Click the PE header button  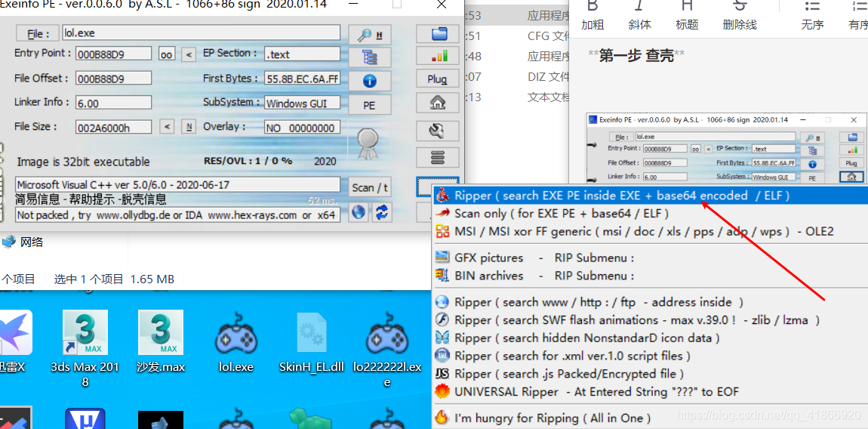point(370,104)
